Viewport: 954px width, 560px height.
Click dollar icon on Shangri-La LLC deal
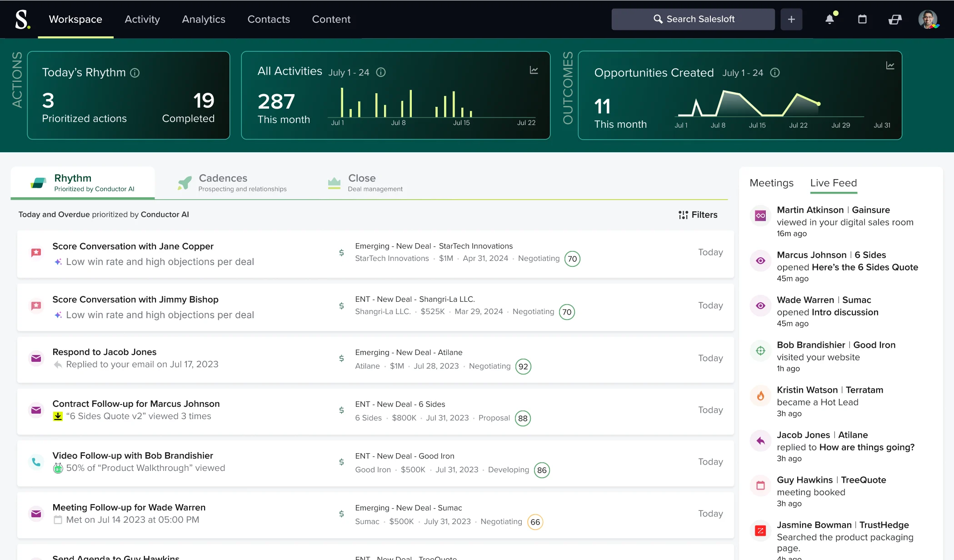[341, 306]
